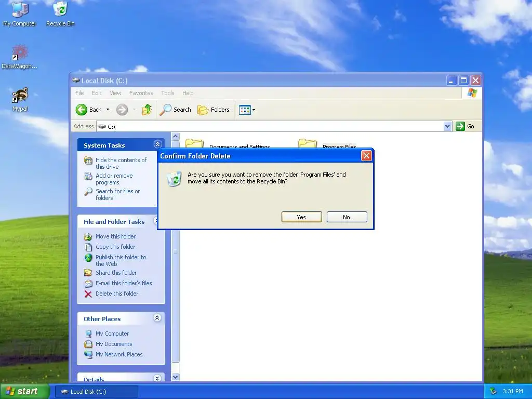
Task: Click the red X delete folder icon
Action: 88,294
